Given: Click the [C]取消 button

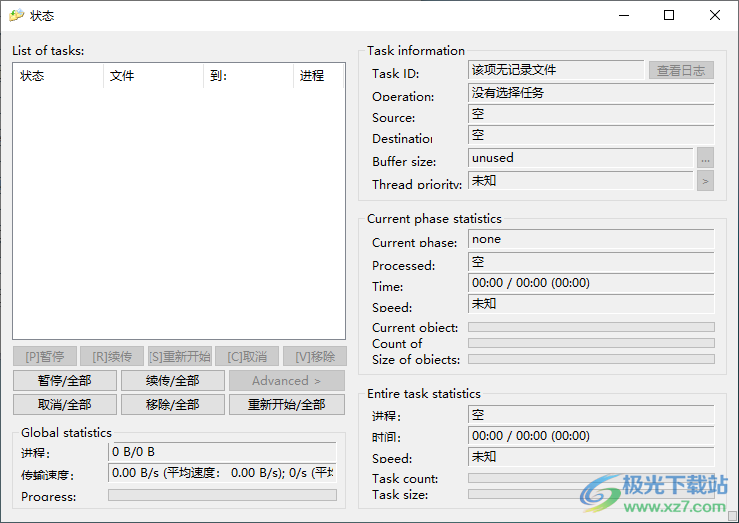Looking at the screenshot, I should (247, 356).
